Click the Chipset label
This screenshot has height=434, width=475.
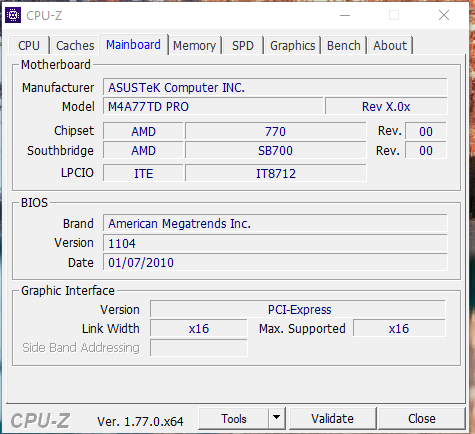click(74, 131)
